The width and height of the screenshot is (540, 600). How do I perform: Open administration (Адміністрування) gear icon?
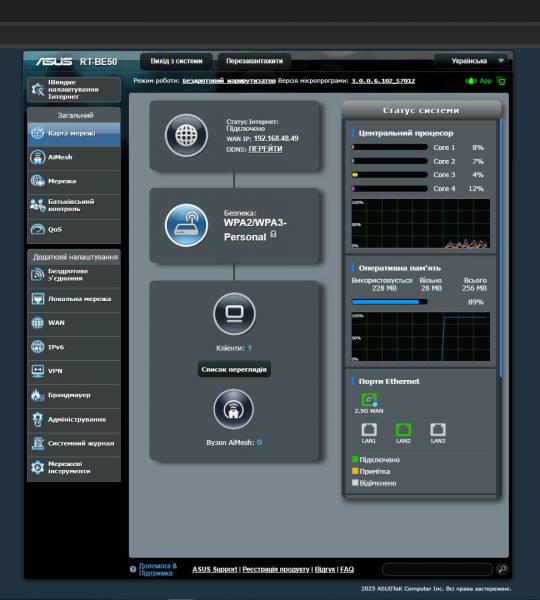pyautogui.click(x=38, y=419)
